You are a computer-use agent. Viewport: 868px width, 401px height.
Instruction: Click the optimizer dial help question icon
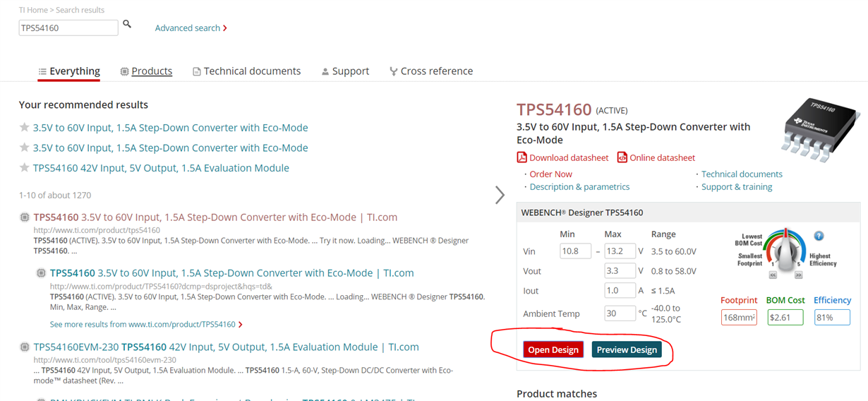pos(819,236)
